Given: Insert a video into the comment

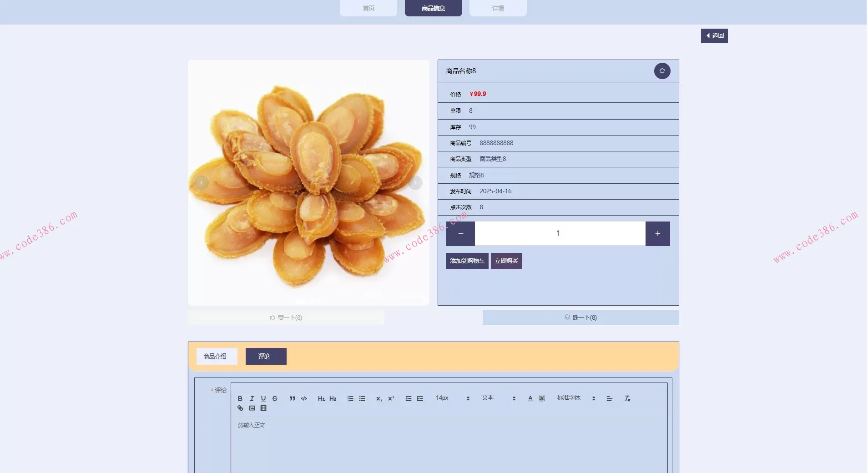Looking at the screenshot, I should [263, 408].
